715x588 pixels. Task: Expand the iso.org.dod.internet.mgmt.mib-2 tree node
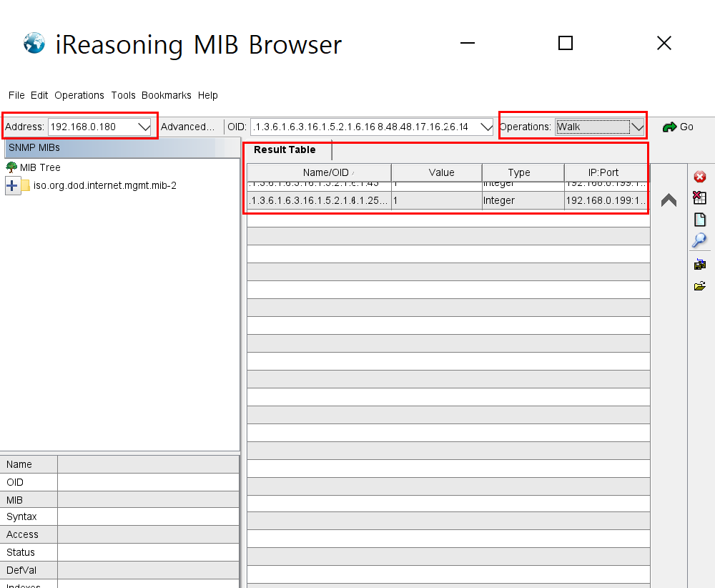[x=12, y=186]
